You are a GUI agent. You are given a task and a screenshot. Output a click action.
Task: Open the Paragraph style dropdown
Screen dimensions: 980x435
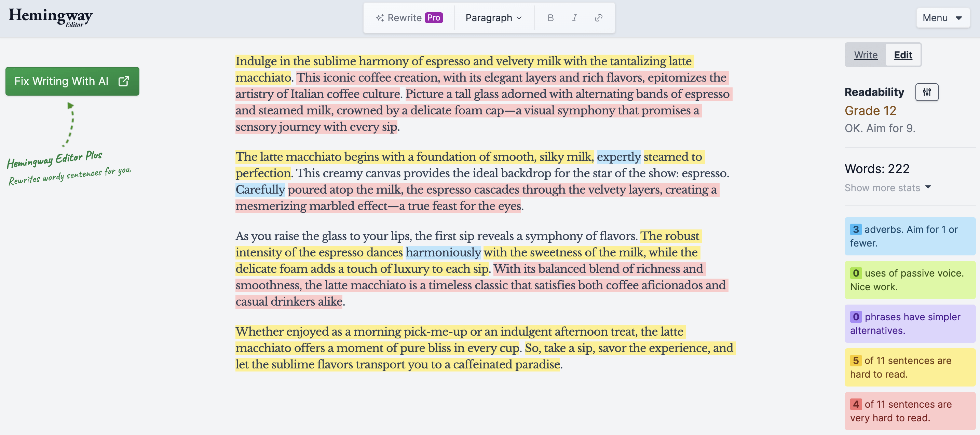[x=493, y=18]
